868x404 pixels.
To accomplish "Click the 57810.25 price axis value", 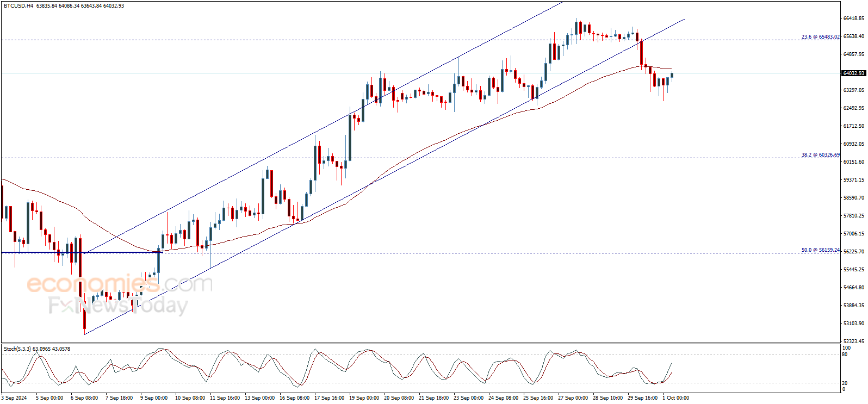I will point(853,216).
